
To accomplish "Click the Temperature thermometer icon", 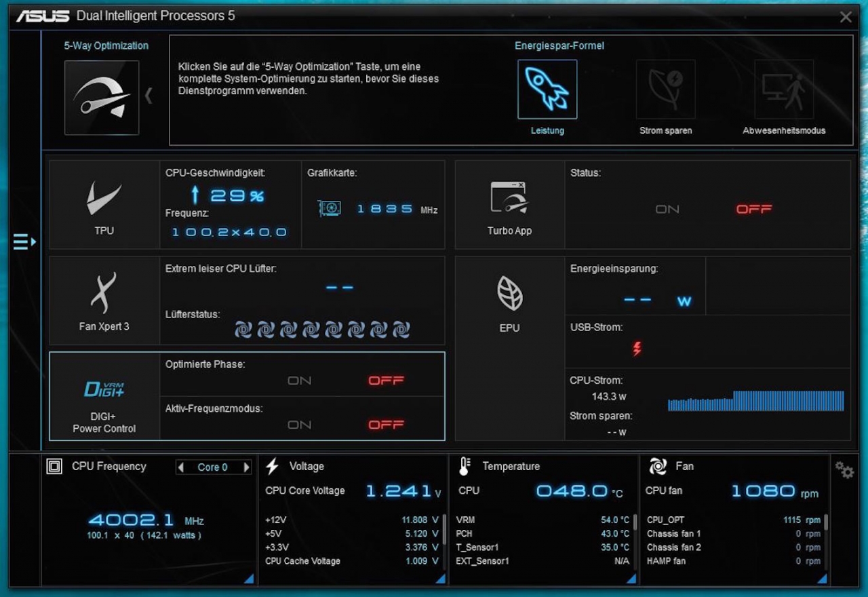I will click(465, 466).
